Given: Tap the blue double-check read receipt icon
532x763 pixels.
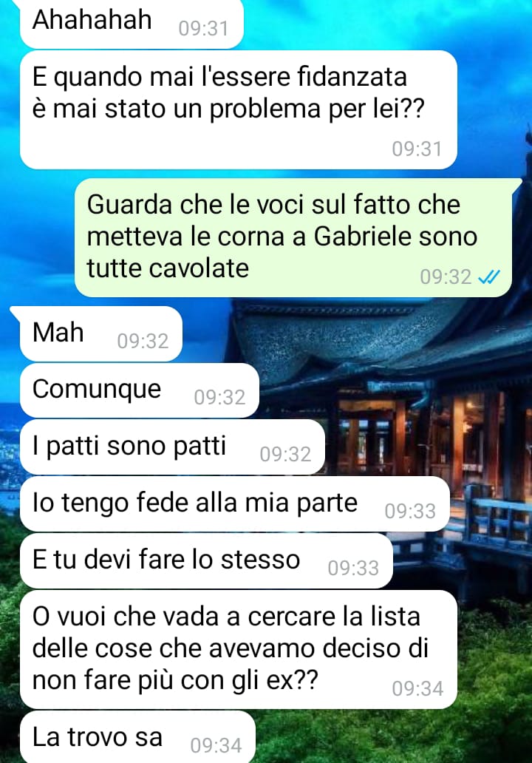Looking at the screenshot, I should point(488,277).
